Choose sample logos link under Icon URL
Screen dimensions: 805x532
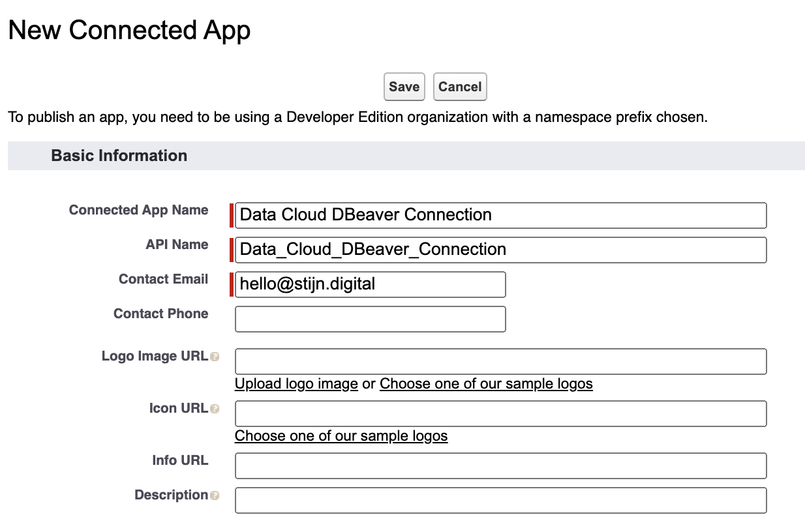[x=341, y=436]
